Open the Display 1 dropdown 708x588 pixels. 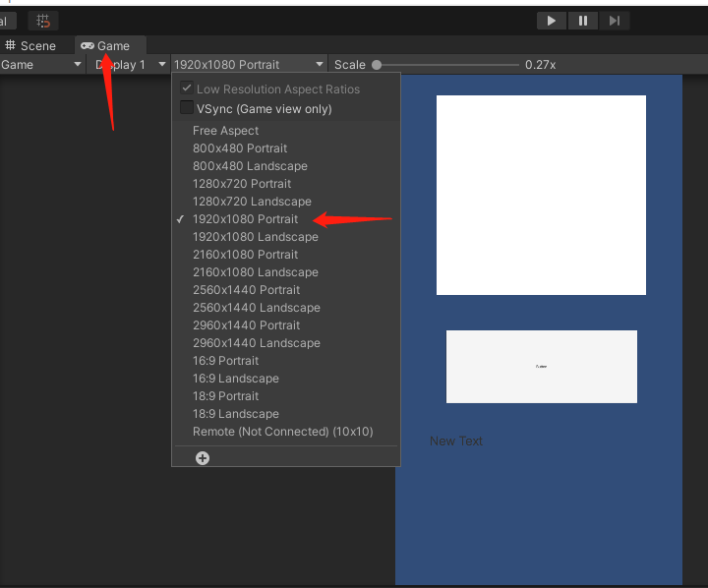tap(128, 65)
